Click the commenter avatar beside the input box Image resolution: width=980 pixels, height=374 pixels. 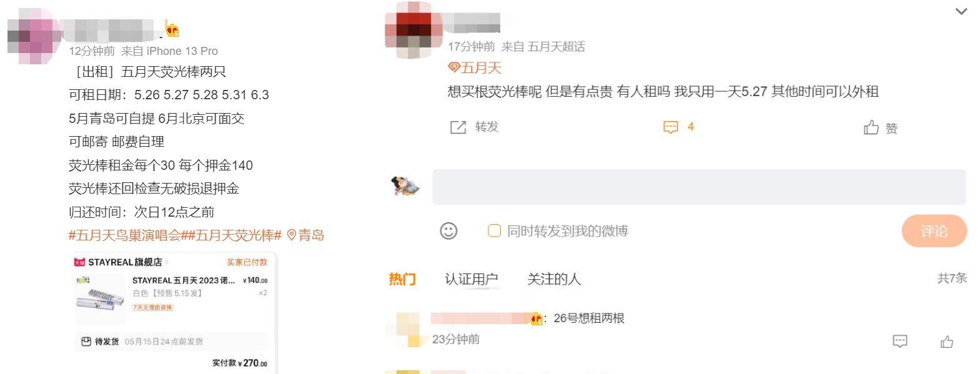tap(405, 185)
